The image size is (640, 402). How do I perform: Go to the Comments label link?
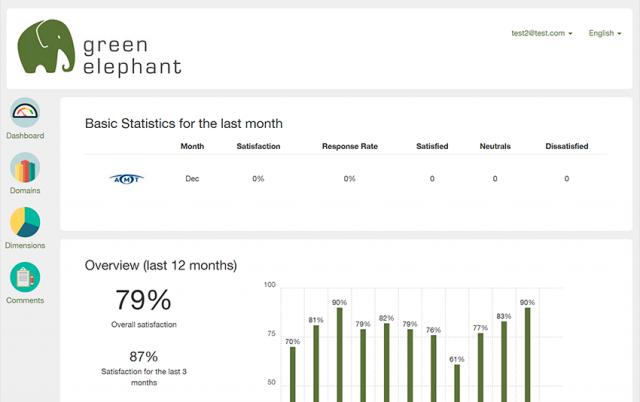(25, 300)
